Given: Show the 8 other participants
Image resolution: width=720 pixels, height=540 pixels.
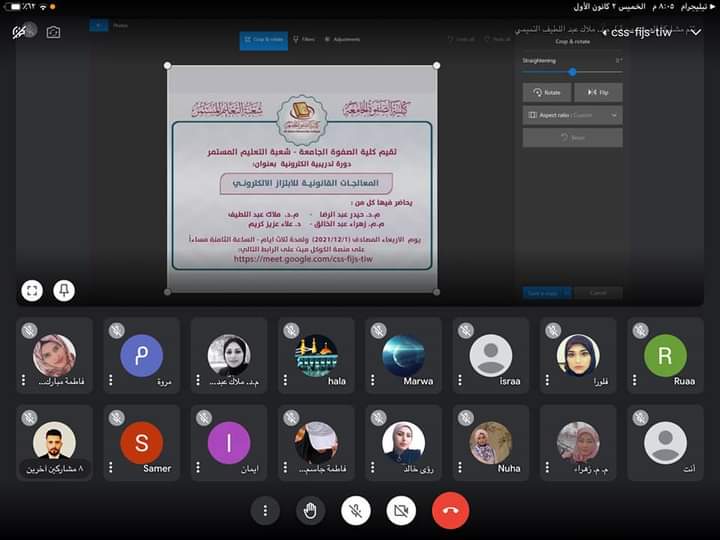Looking at the screenshot, I should 55,468.
